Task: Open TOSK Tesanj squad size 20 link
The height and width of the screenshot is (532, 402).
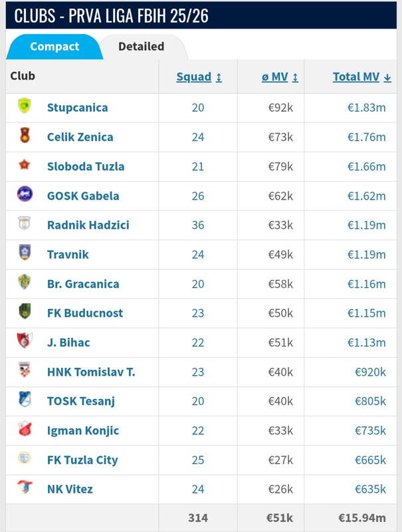Action: [198, 402]
